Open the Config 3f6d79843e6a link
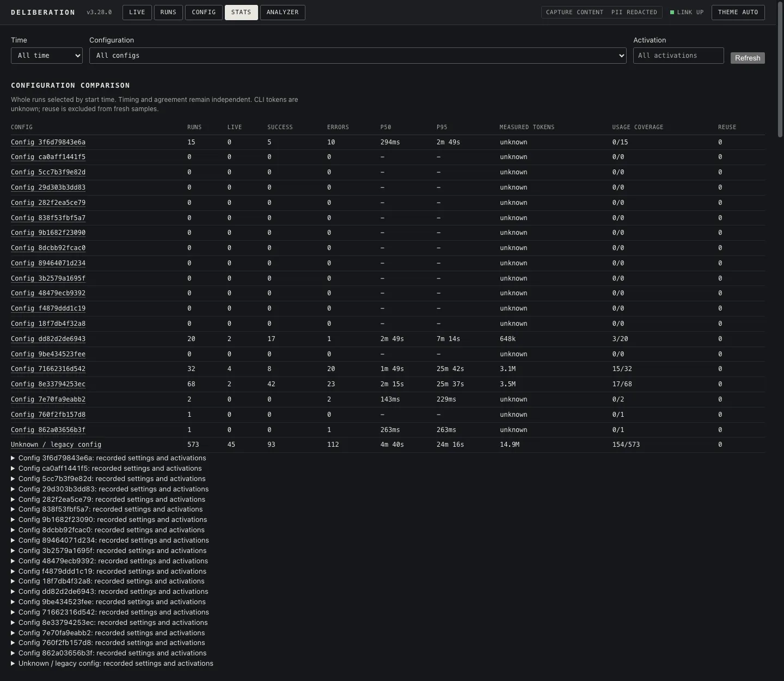The height and width of the screenshot is (681, 784). tap(48, 142)
